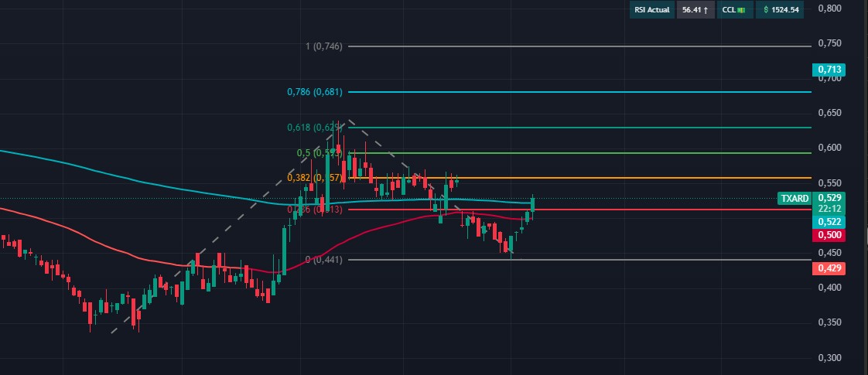The height and width of the screenshot is (375, 868).
Task: Click the cyan 0,522 moving average tag
Action: click(x=828, y=222)
